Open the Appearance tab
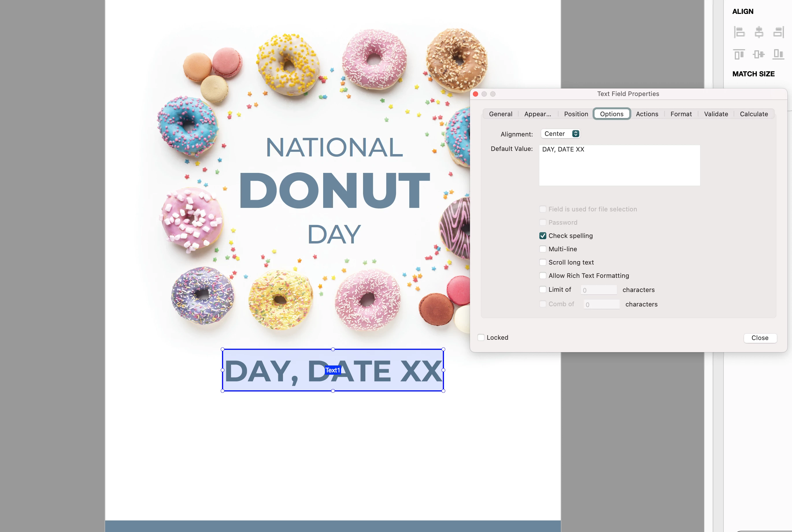 (x=537, y=114)
